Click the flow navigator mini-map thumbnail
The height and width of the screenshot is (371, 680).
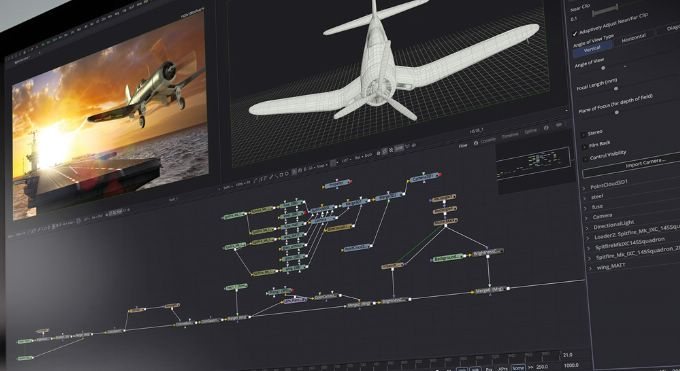click(x=534, y=161)
